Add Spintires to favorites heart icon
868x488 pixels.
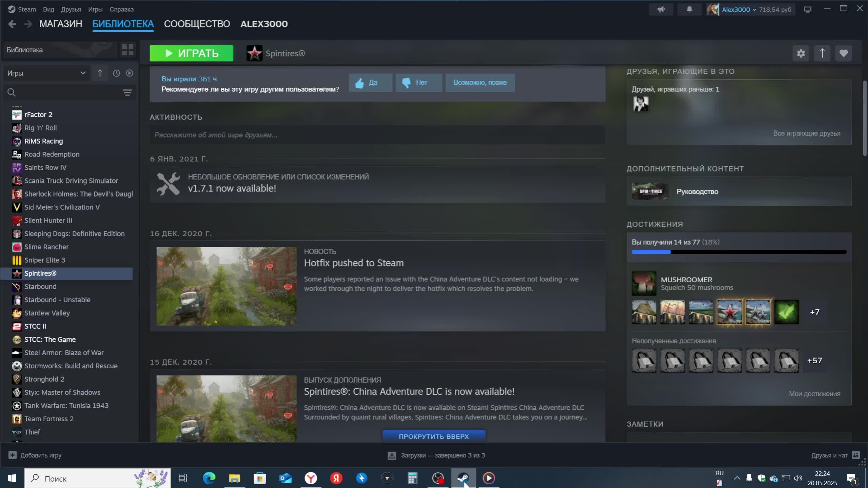tap(843, 54)
